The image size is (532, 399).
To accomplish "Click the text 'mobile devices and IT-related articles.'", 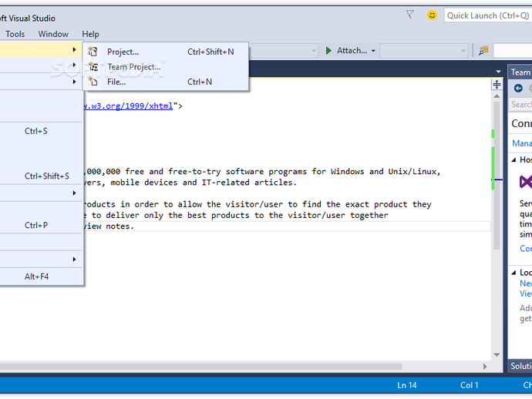I will coord(204,183).
